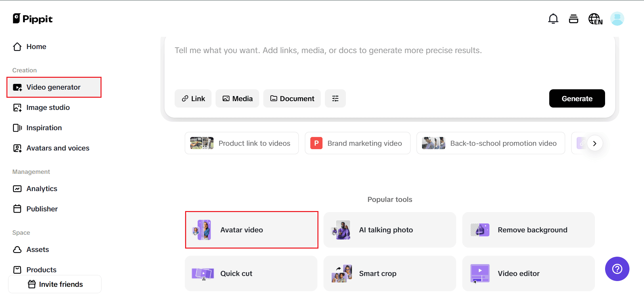This screenshot has height=301, width=644.
Task: Open the notifications bell
Action: tap(553, 19)
